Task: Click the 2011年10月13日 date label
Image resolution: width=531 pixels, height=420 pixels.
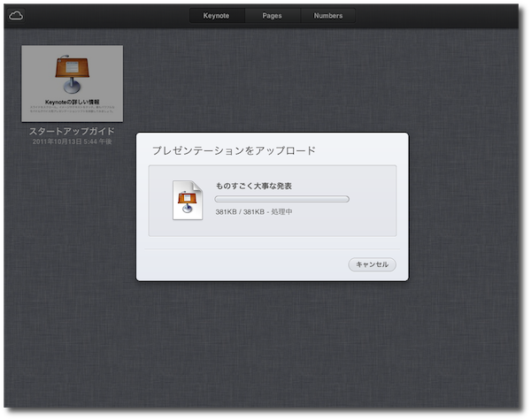Action: pos(72,141)
